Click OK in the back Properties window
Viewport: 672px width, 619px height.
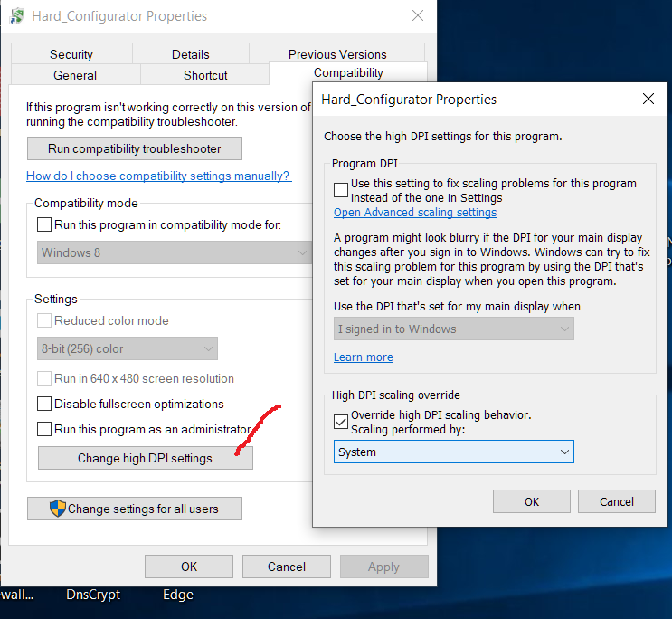(x=189, y=567)
